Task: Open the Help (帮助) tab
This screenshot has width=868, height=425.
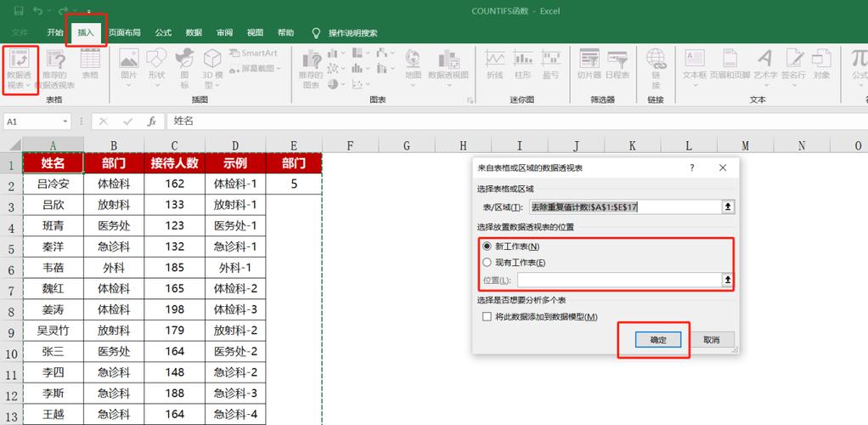Action: click(285, 32)
